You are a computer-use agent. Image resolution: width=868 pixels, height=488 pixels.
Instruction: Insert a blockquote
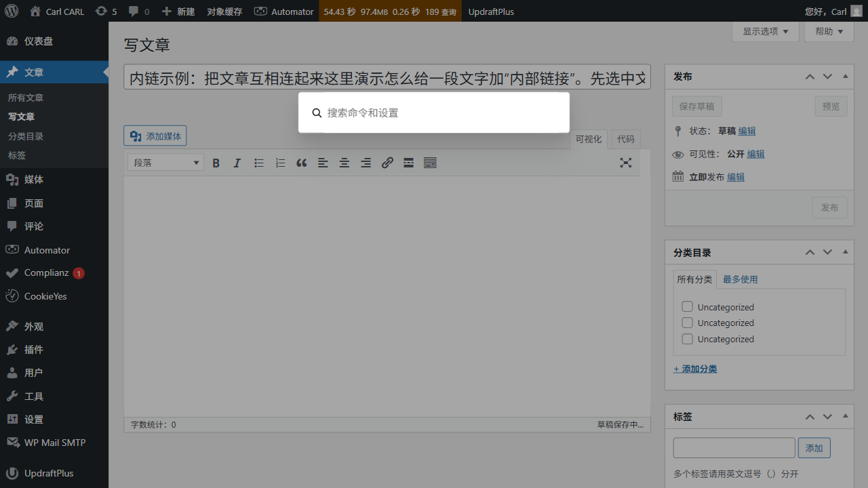point(301,163)
